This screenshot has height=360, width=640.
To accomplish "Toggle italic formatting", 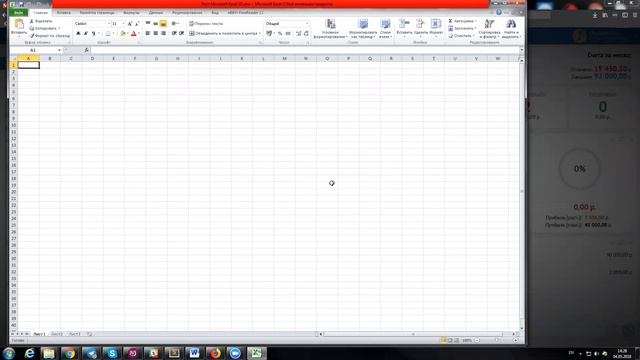I will [86, 33].
